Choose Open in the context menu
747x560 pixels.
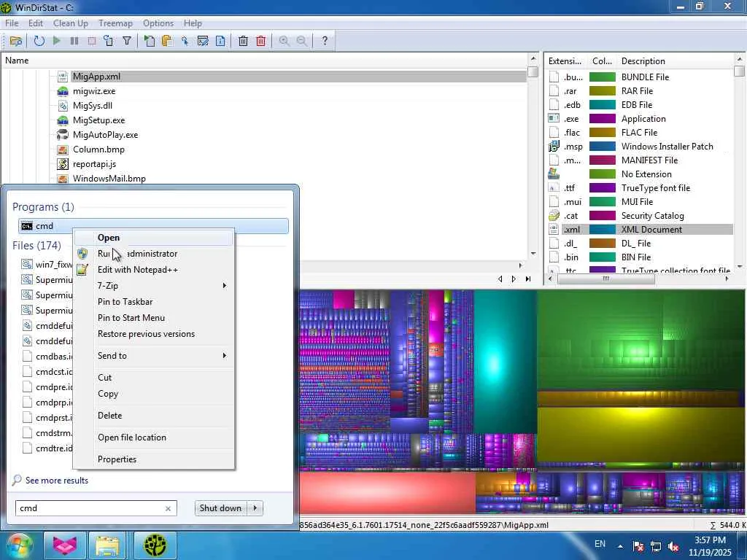pos(153,238)
